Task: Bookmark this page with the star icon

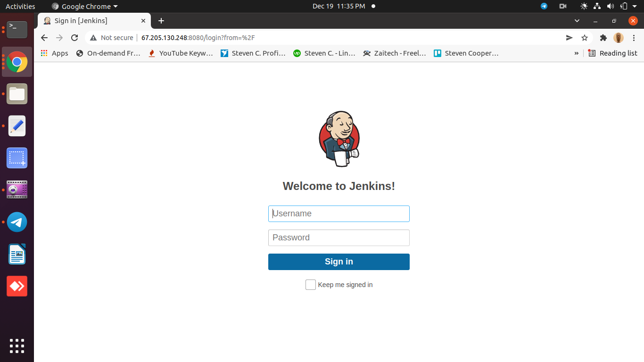Action: coord(585,38)
